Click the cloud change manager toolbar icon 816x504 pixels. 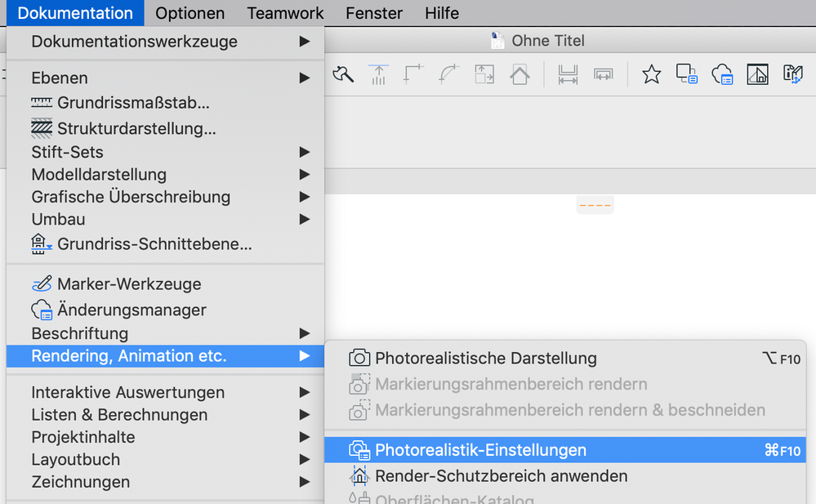722,75
